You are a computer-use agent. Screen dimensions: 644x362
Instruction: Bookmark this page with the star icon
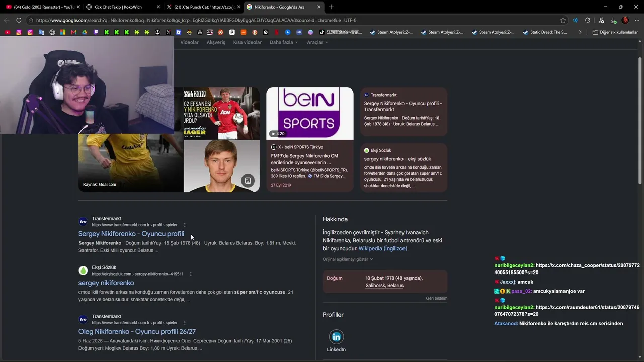point(563,20)
